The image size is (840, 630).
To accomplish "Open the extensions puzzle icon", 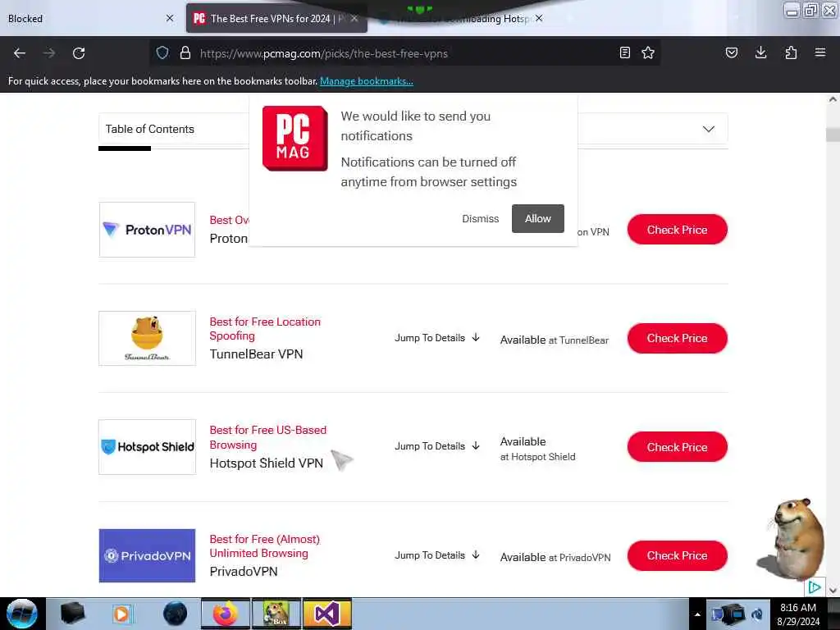I will coord(791,52).
